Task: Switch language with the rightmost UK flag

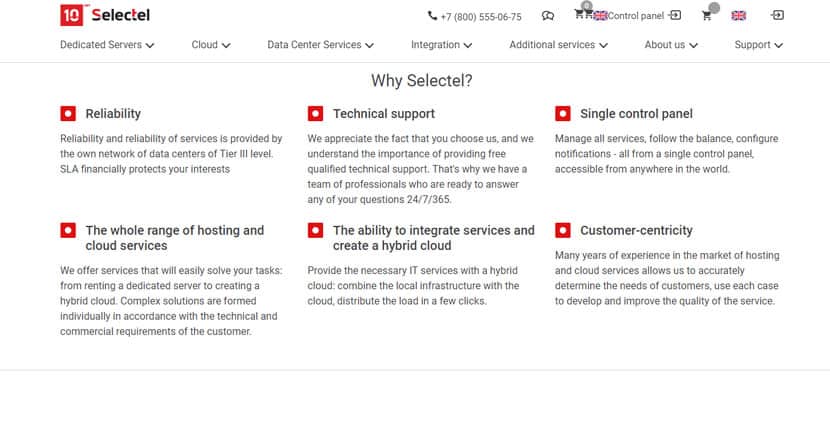Action: (x=738, y=15)
